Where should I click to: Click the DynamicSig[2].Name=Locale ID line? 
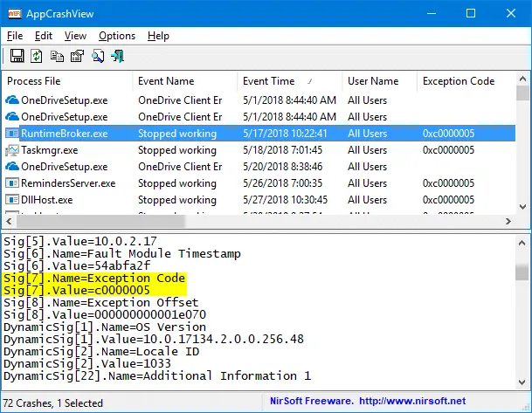tap(101, 351)
